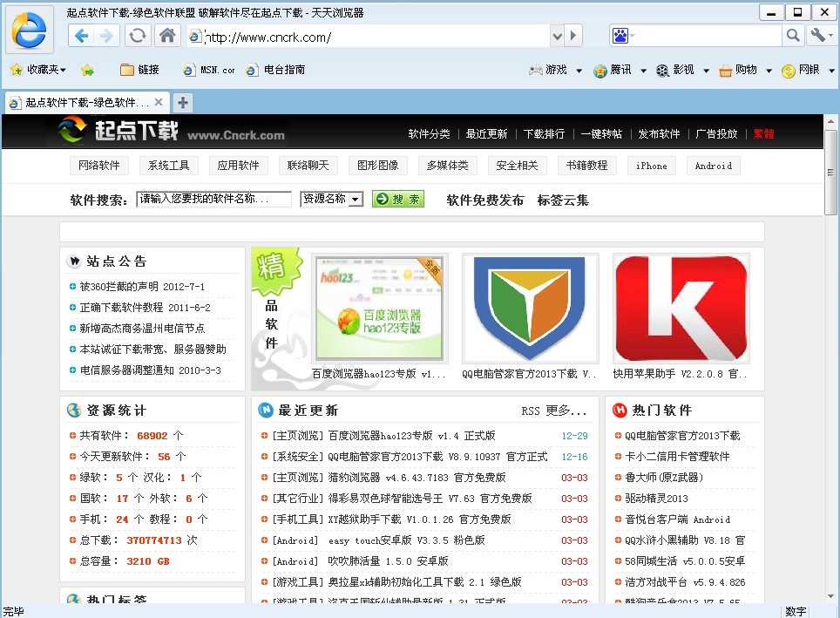Open the 影视 toolbar shortcut
Screen dimensions: 840x618
pos(675,70)
